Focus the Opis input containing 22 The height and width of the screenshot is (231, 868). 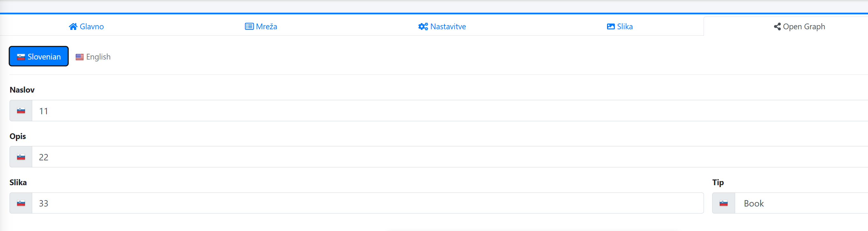[x=450, y=157]
